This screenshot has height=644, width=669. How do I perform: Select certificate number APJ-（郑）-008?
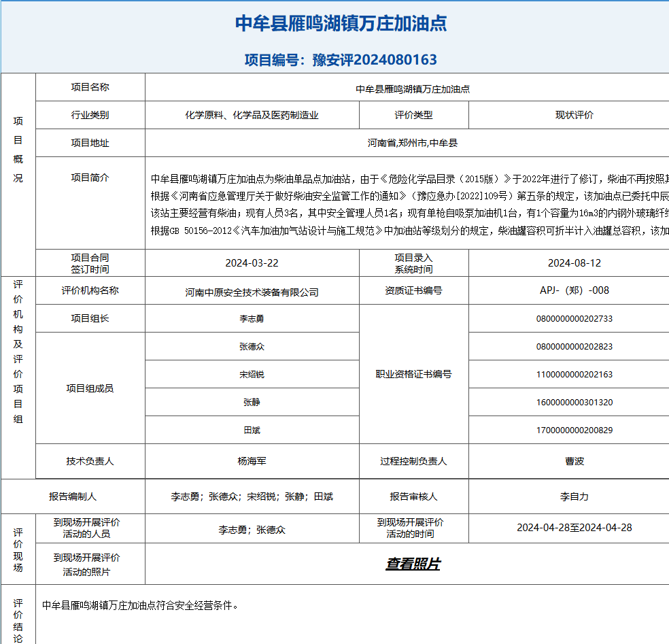[574, 290]
